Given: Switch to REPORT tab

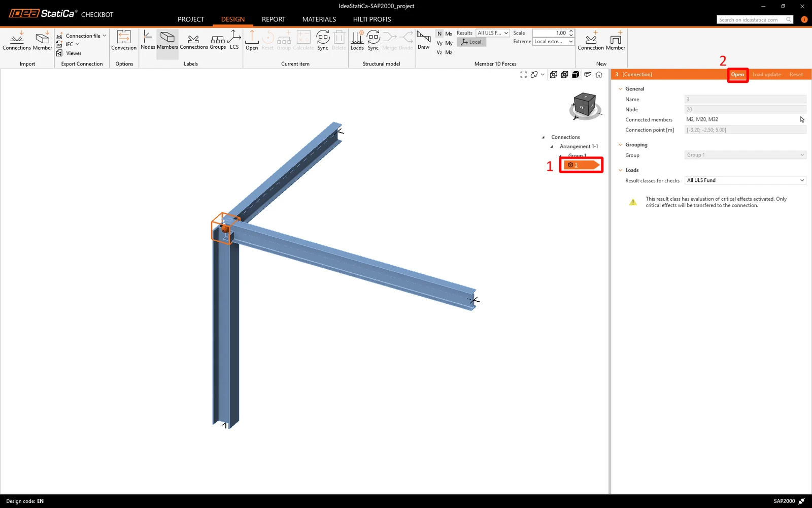Looking at the screenshot, I should tap(274, 19).
